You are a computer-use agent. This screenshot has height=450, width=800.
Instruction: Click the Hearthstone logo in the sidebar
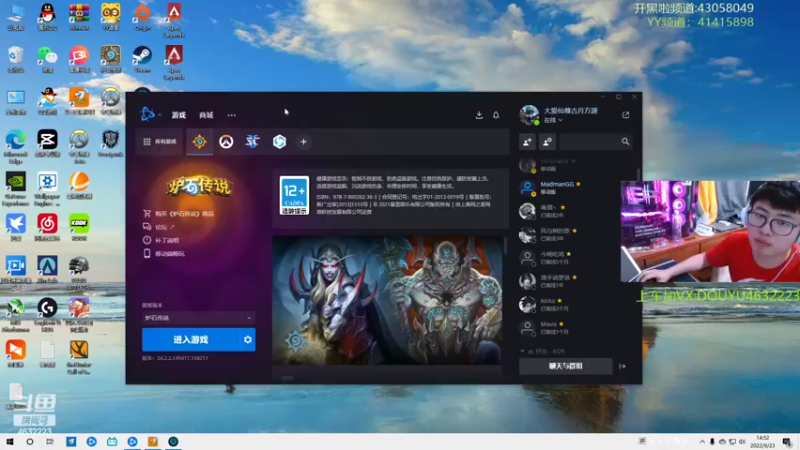(x=198, y=186)
